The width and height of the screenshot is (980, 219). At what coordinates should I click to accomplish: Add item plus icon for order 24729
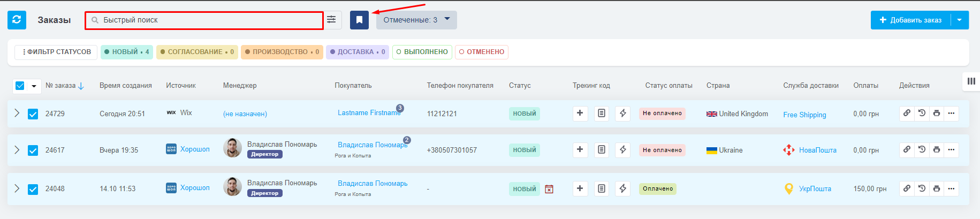point(580,113)
